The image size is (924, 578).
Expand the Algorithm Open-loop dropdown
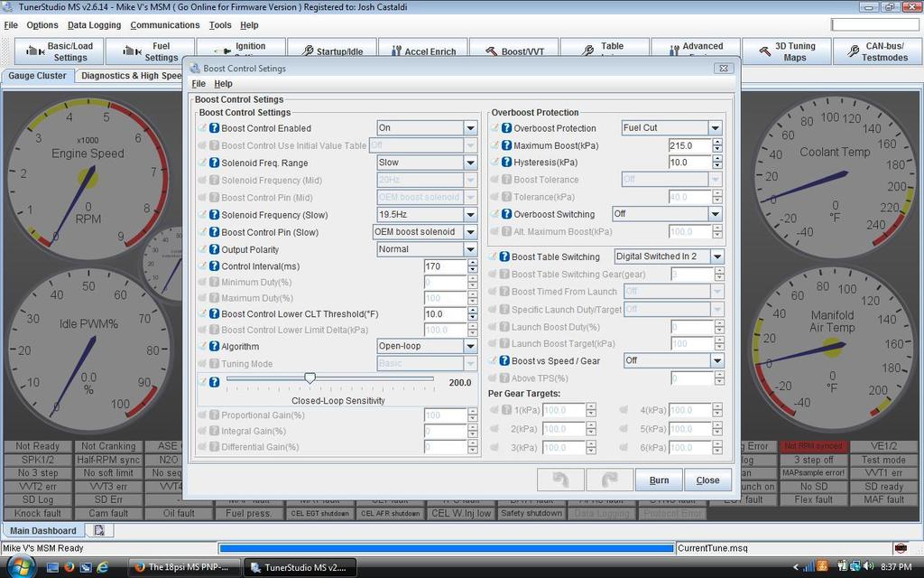[470, 346]
